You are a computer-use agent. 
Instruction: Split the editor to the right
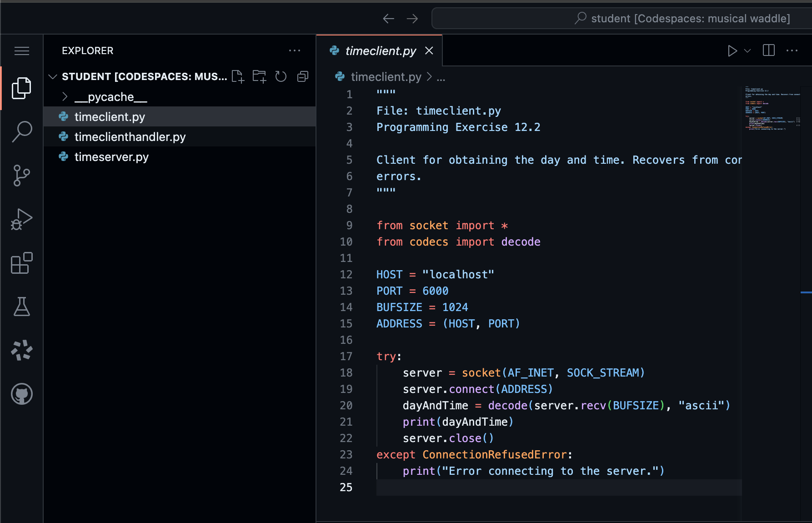[769, 50]
